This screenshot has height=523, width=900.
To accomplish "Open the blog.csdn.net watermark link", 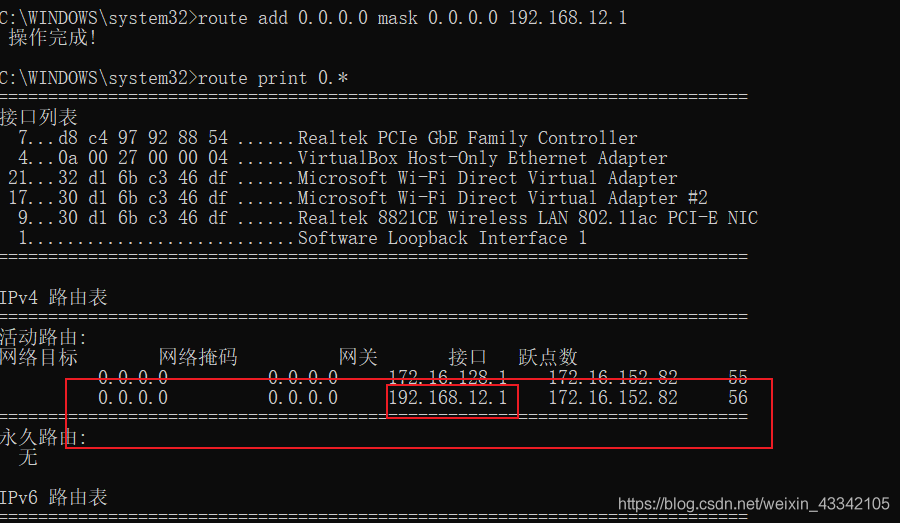I will pos(753,504).
